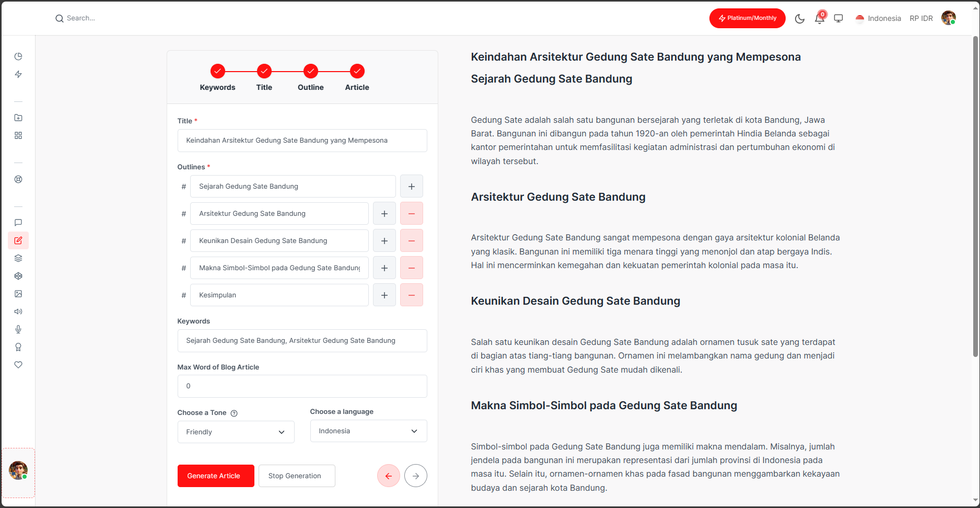Go to the Keywords step
The width and height of the screenshot is (980, 508).
(x=217, y=71)
